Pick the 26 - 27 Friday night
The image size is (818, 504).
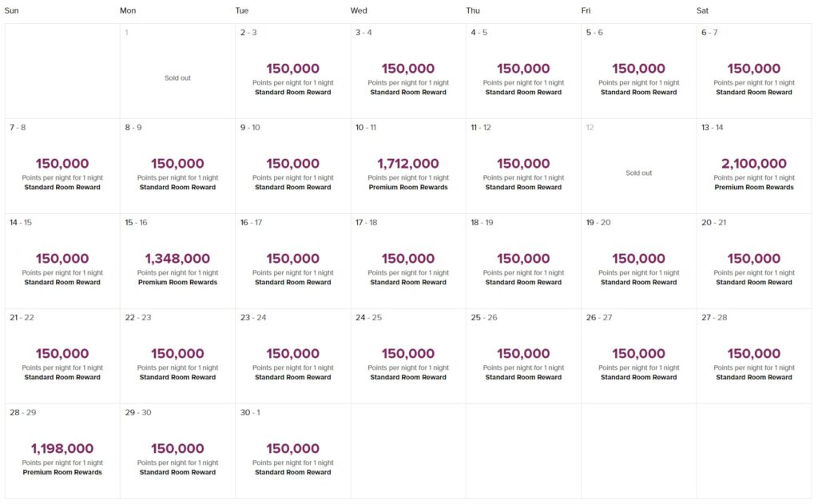coord(638,356)
